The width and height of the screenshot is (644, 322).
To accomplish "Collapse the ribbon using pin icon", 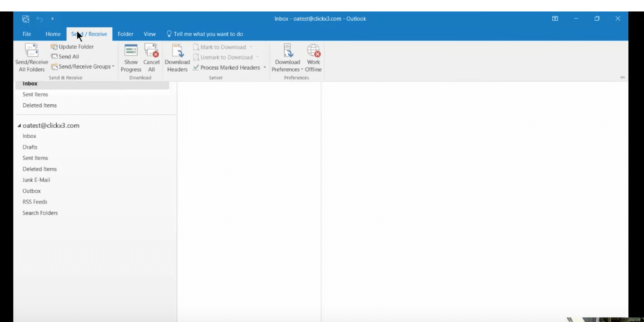I will [623, 77].
